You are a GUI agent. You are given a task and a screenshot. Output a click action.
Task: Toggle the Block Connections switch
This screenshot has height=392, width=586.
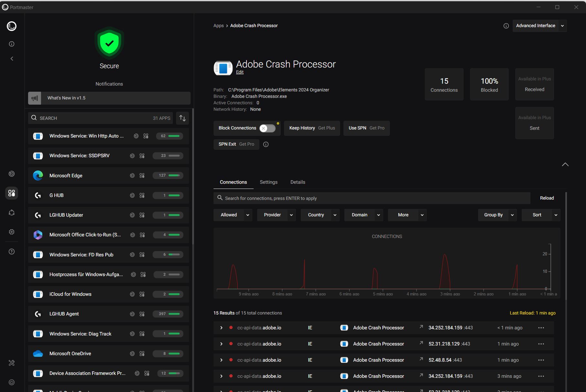click(267, 128)
